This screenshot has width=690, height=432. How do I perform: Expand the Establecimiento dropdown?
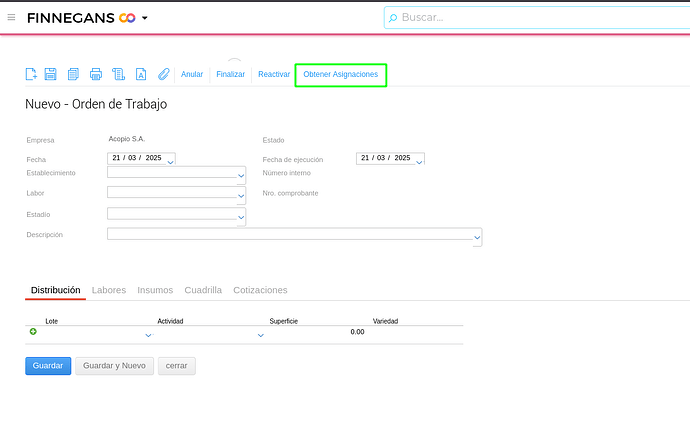click(241, 177)
